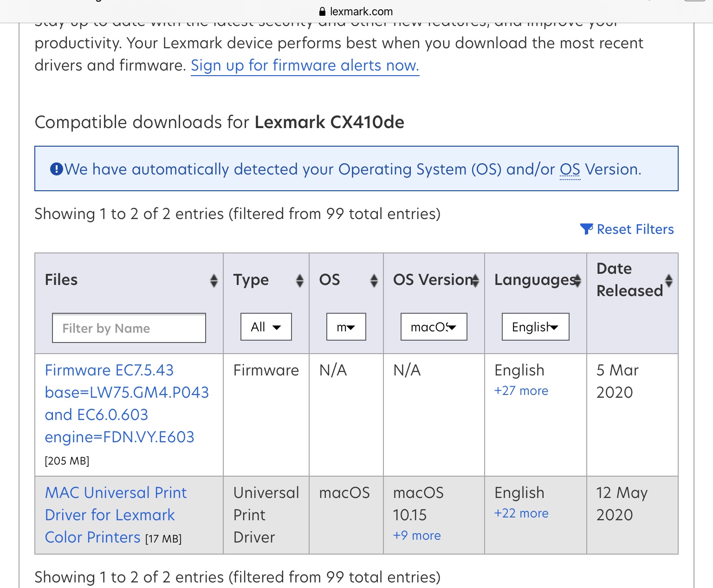713x588 pixels.
Task: Click the info icon in the OS detection banner
Action: pos(56,169)
